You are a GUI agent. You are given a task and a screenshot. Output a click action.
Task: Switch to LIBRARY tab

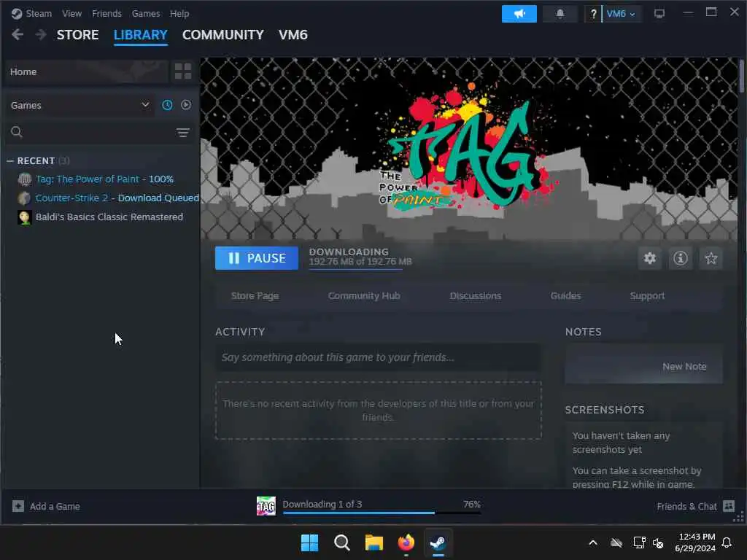141,35
